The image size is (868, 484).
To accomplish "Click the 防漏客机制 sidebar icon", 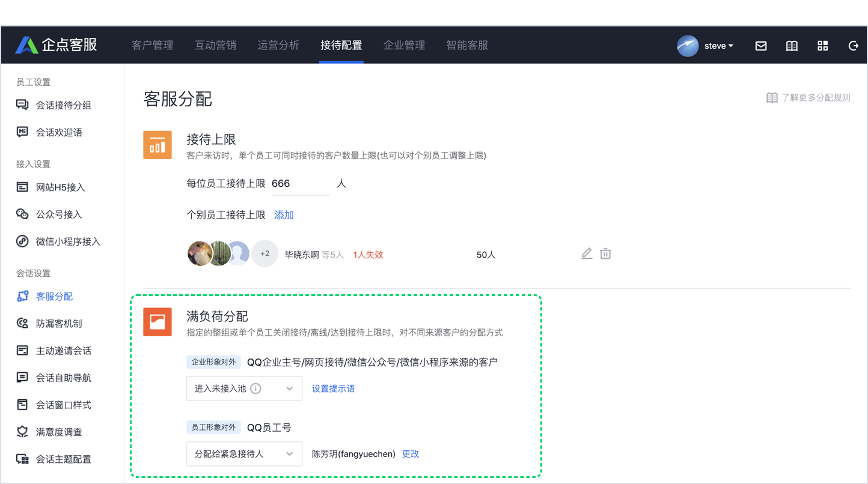I will click(22, 323).
